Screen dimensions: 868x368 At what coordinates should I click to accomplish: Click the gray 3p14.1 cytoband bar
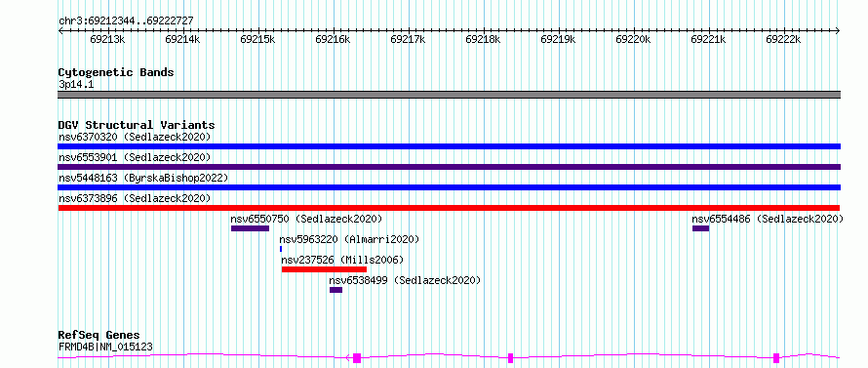(449, 95)
